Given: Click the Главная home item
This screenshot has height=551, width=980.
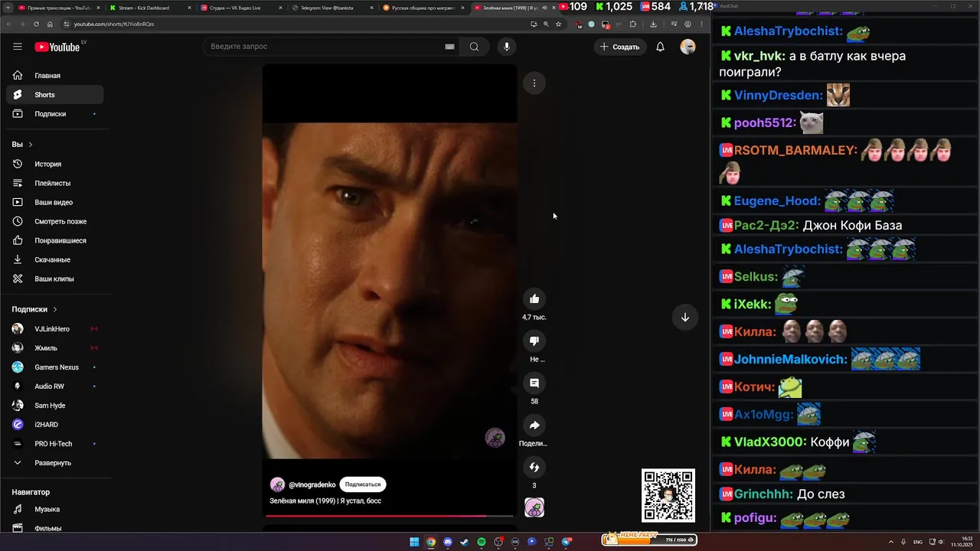Looking at the screenshot, I should [x=54, y=76].
